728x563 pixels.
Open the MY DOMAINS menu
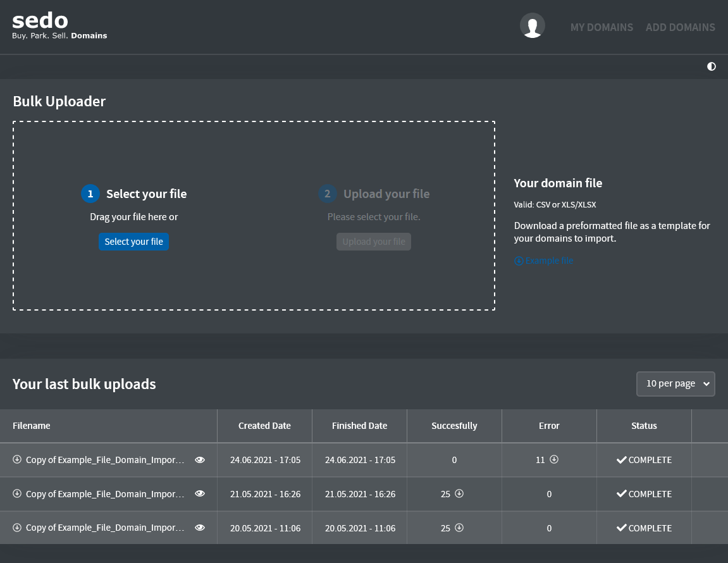coord(602,28)
